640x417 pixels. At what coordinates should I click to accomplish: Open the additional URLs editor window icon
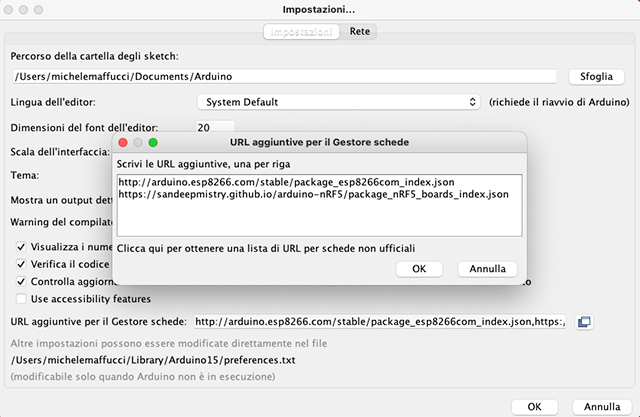(x=586, y=321)
